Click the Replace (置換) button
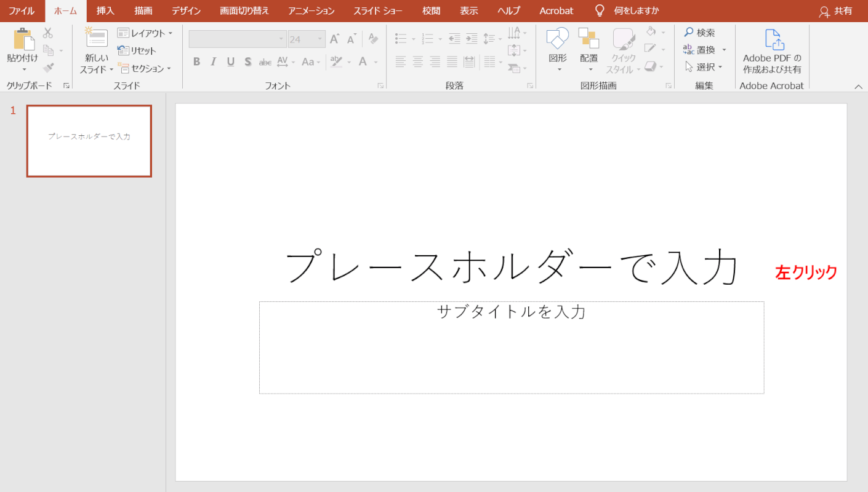The height and width of the screenshot is (492, 868). tap(699, 50)
